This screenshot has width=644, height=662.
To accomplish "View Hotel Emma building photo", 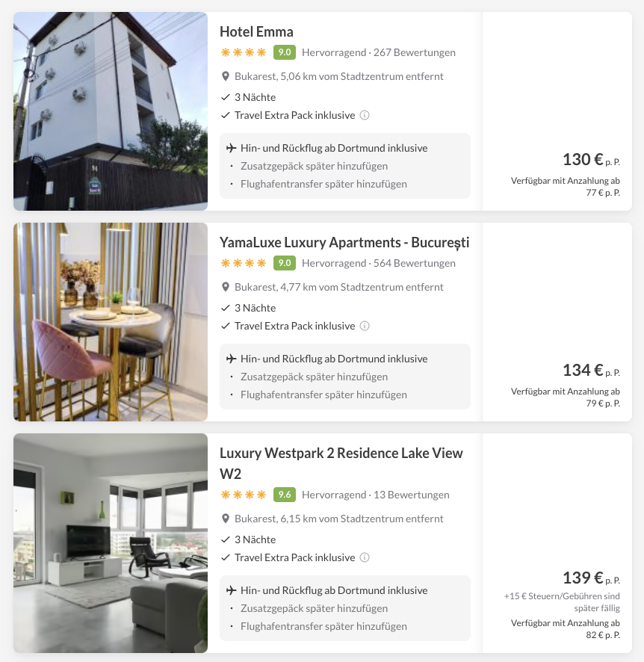I will 111,111.
